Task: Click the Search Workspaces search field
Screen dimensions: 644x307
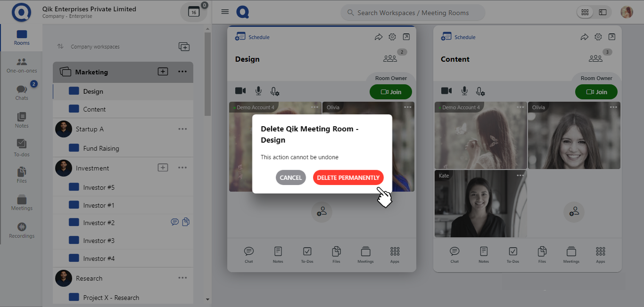Action: (x=413, y=13)
